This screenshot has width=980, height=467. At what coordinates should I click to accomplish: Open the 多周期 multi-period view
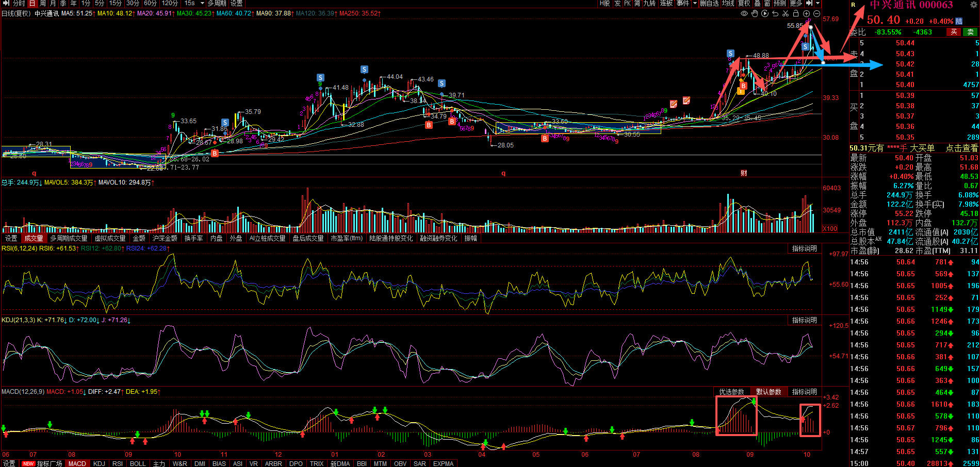pyautogui.click(x=217, y=3)
